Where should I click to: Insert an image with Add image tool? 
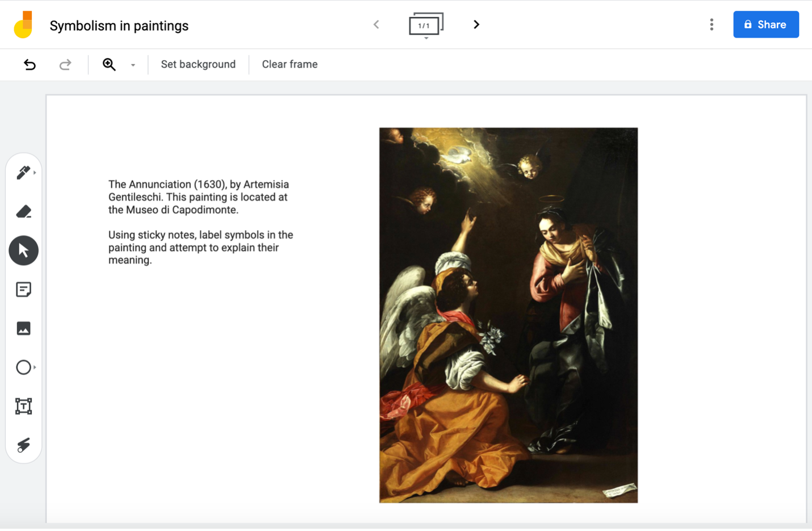click(24, 328)
